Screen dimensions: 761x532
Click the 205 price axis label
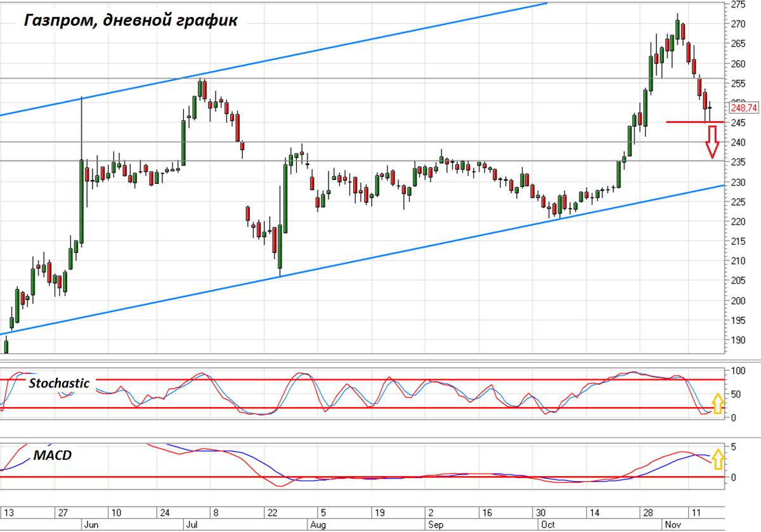point(738,281)
